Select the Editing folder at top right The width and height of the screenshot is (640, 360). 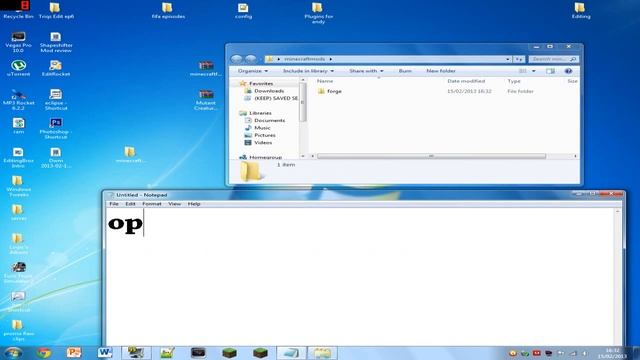pos(580,11)
